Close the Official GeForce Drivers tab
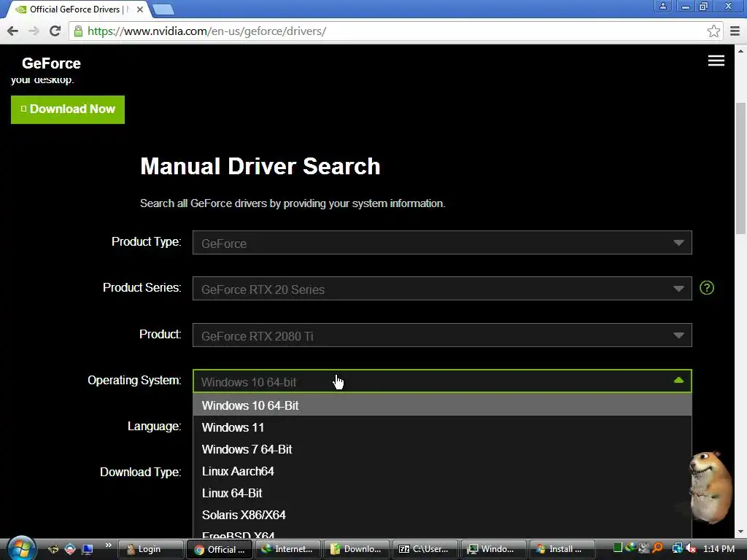Image resolution: width=747 pixels, height=560 pixels. pos(140,9)
